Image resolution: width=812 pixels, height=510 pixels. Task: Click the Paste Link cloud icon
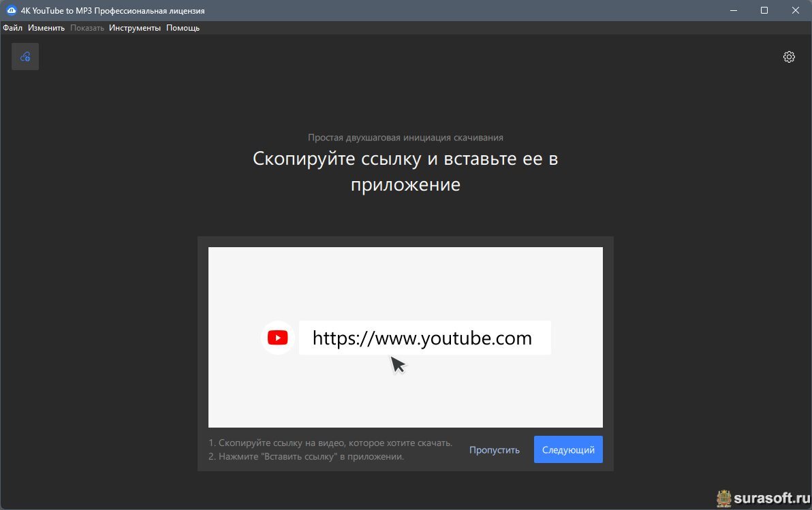pyautogui.click(x=25, y=57)
